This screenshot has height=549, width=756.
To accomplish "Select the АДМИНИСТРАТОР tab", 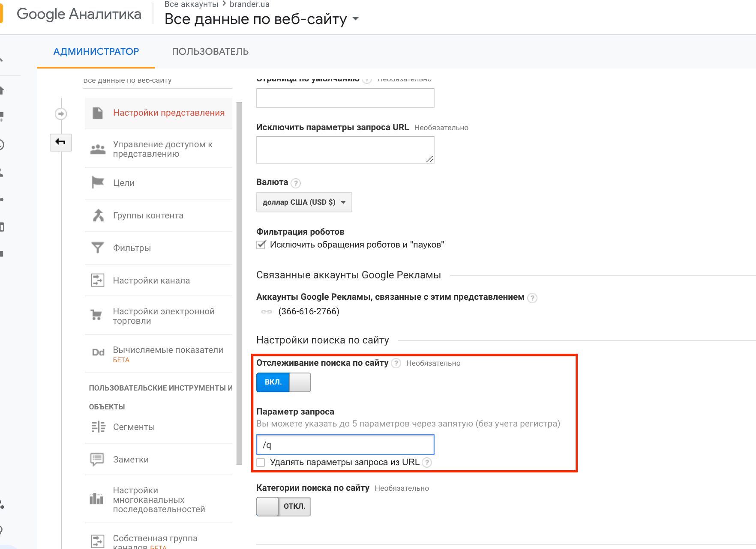I will (96, 51).
